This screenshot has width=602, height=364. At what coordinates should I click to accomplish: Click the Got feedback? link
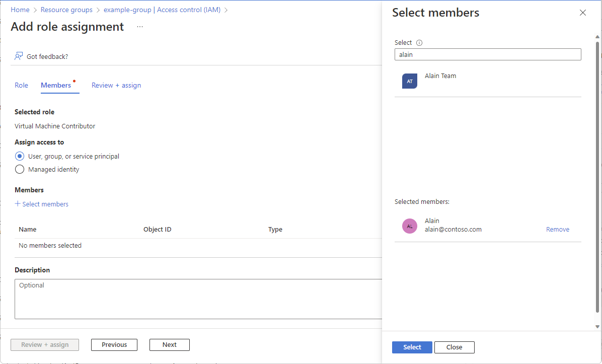tap(47, 56)
